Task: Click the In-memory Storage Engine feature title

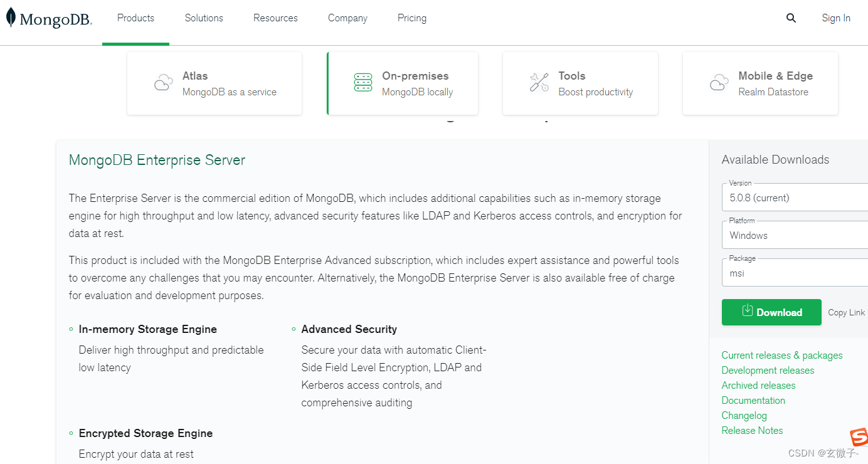Action: (x=147, y=329)
